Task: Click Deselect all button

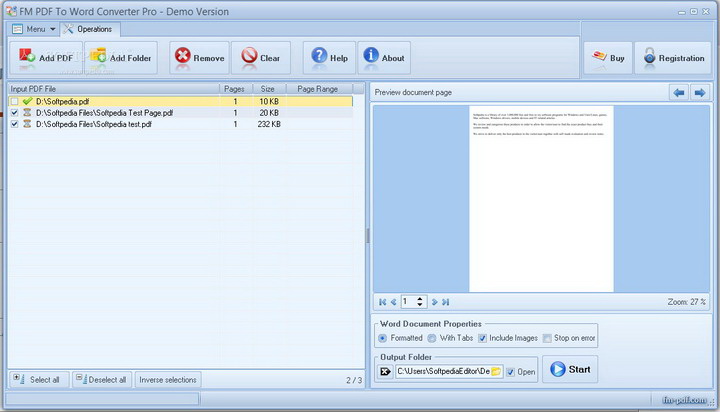Action: pos(102,380)
